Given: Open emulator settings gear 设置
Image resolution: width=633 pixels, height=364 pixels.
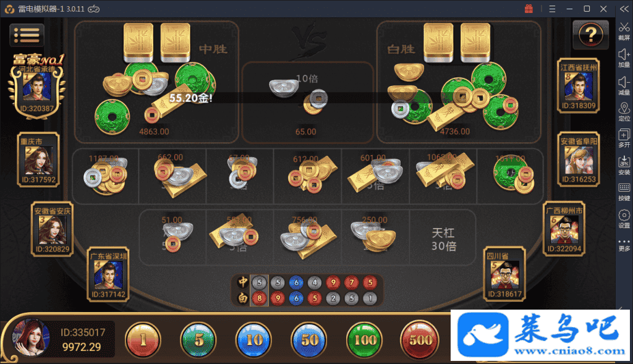Looking at the screenshot, I should [624, 219].
